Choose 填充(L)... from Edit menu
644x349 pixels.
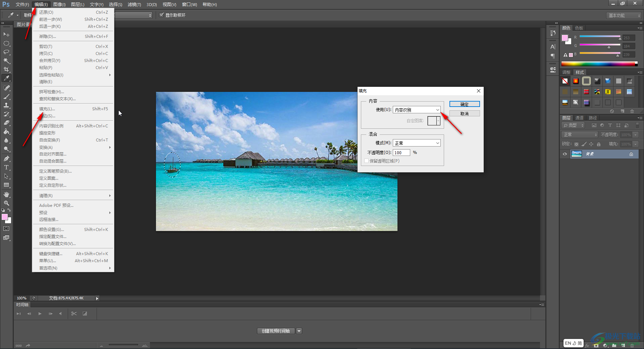(x=73, y=109)
